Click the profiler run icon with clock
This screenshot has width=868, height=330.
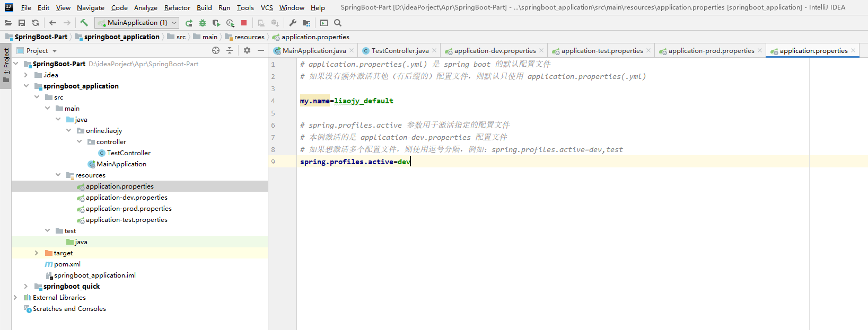click(230, 23)
